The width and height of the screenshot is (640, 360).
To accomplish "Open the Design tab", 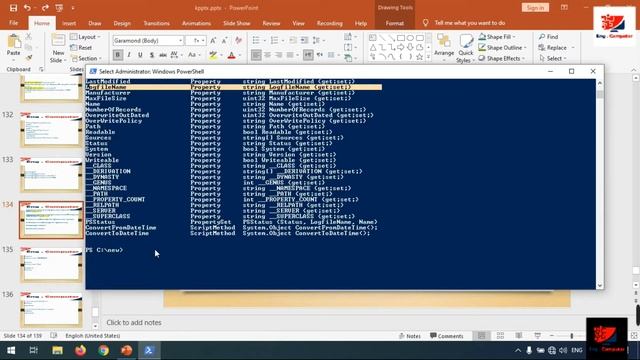I will point(122,23).
